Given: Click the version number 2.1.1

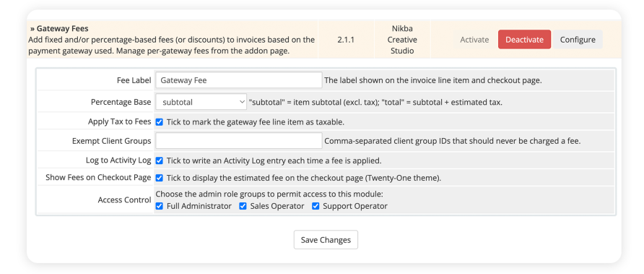Looking at the screenshot, I should point(346,40).
